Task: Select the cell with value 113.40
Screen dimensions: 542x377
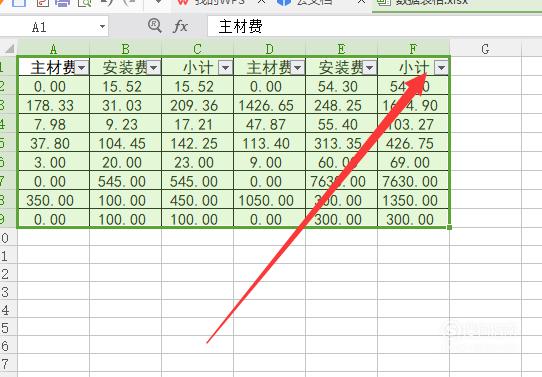Action: (269, 143)
